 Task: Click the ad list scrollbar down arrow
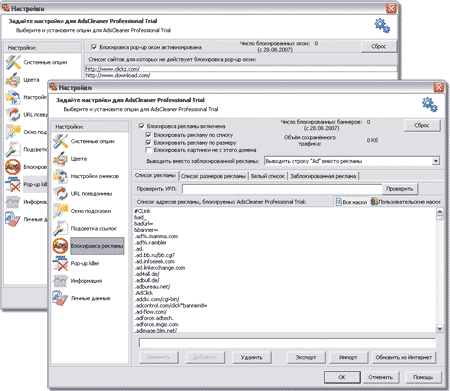440,328
